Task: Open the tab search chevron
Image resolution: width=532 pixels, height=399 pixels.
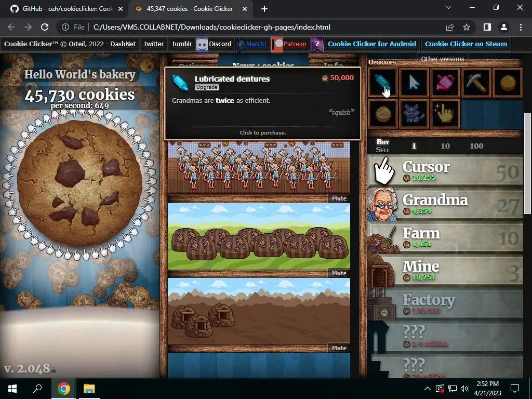Action: pyautogui.click(x=448, y=7)
